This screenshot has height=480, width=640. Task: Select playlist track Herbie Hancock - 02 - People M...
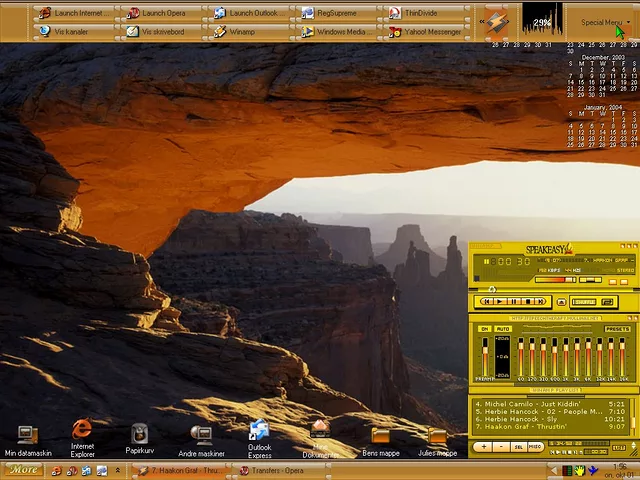point(550,411)
